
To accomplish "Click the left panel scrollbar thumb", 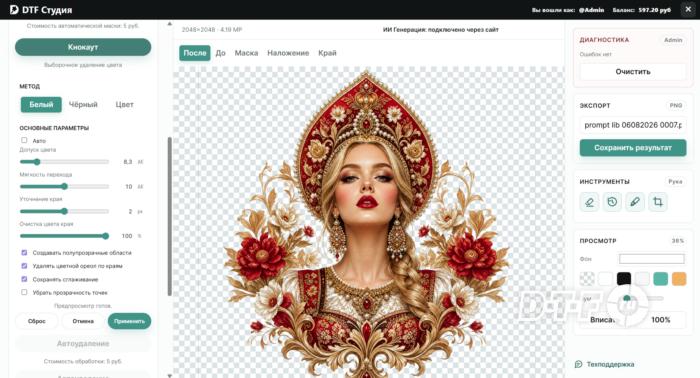I will (x=170, y=216).
